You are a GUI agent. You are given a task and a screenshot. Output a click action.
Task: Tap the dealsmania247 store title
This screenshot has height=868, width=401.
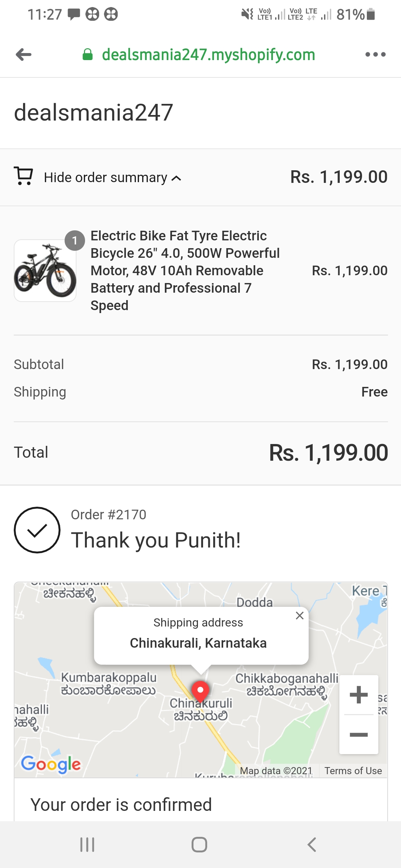tap(94, 113)
